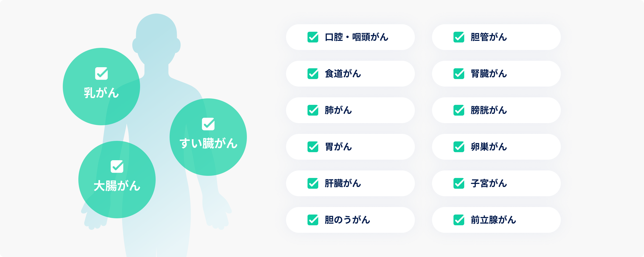The image size is (644, 257).
Task: Select the 子宮がん pill item
Action: 496,183
